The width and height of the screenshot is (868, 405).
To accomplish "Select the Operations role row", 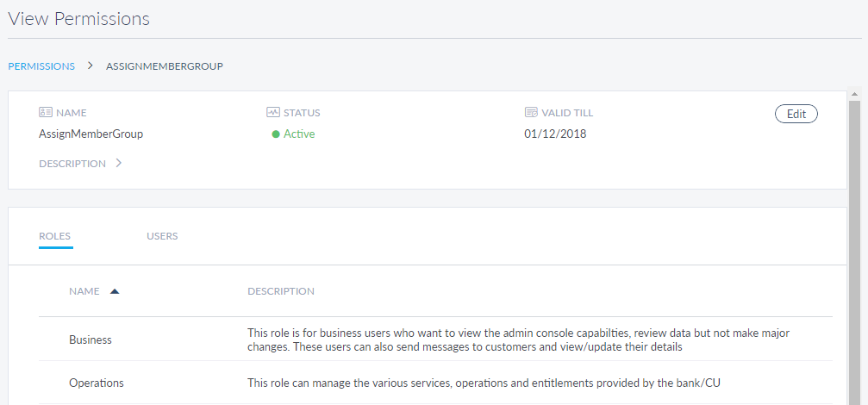I will [x=97, y=383].
